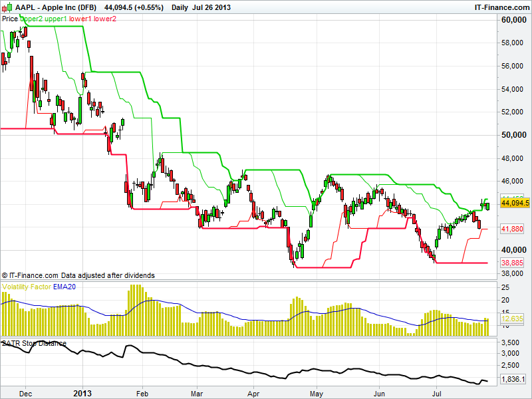Viewport: 532px width, 399px height.
Task: Click the candlestick icon beside AAPL title
Action: coord(7,7)
